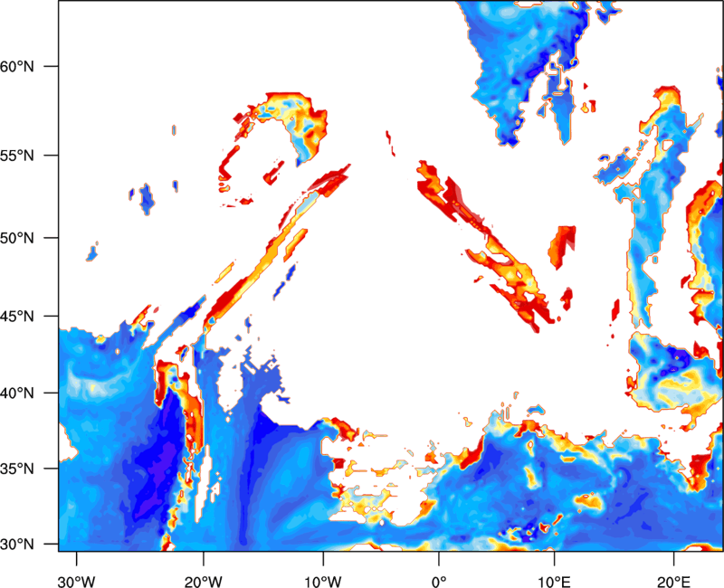Click the 60°N latitude label
This screenshot has height=588, width=724.
click(16, 66)
